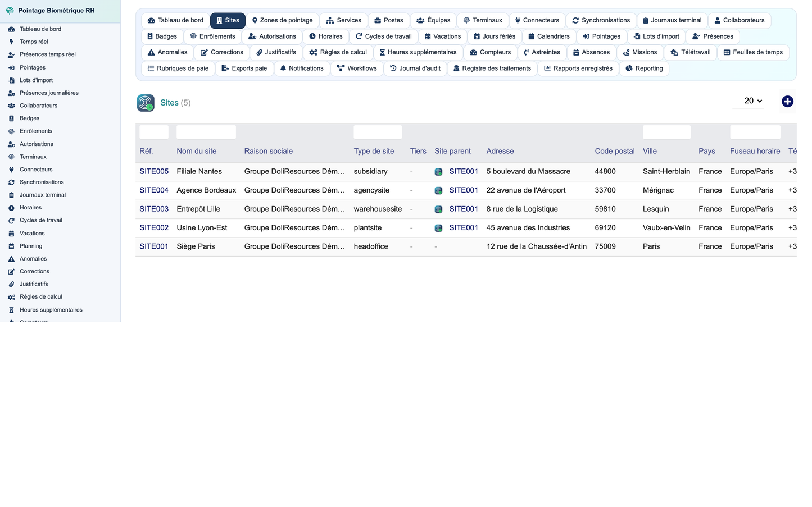
Task: Click parent site icon in Agence Bordeaux row
Action: pos(439,190)
